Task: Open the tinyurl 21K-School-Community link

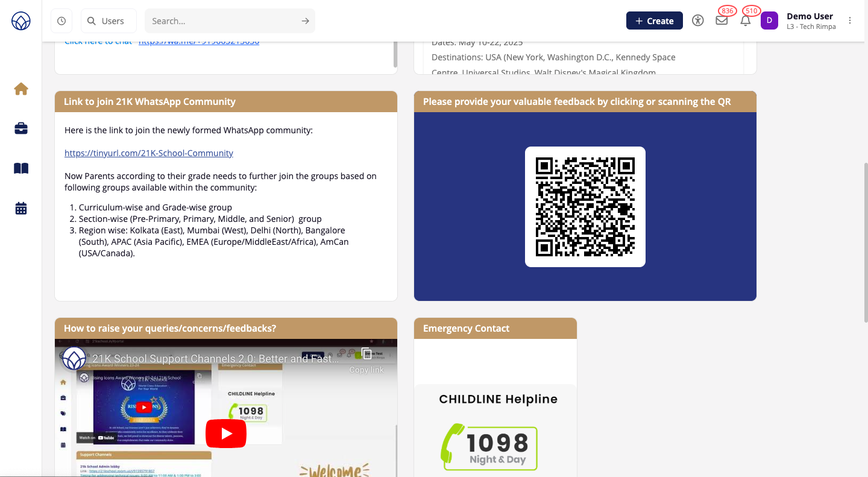Action: 149,153
